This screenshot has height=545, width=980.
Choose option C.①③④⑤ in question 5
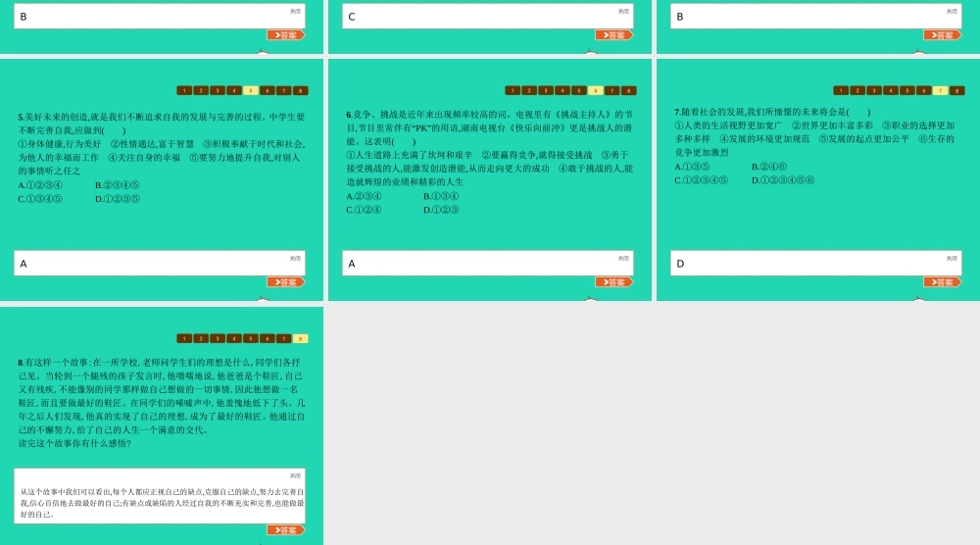(x=40, y=199)
